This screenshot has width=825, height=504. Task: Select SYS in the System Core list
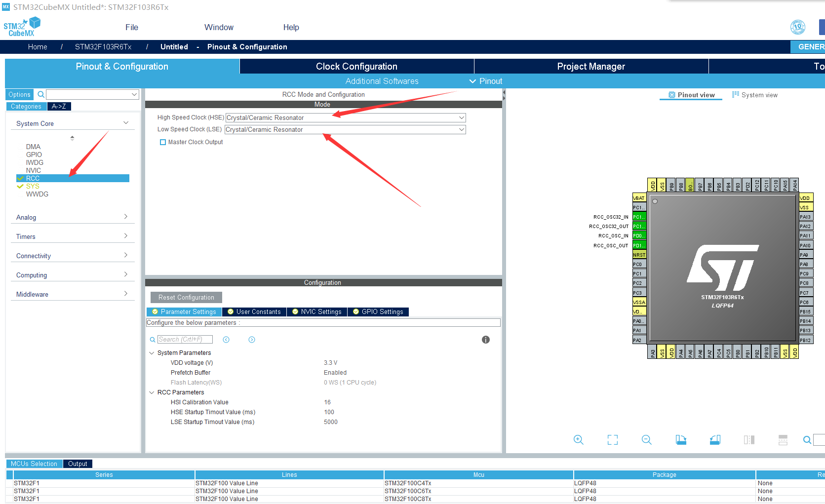pyautogui.click(x=34, y=186)
